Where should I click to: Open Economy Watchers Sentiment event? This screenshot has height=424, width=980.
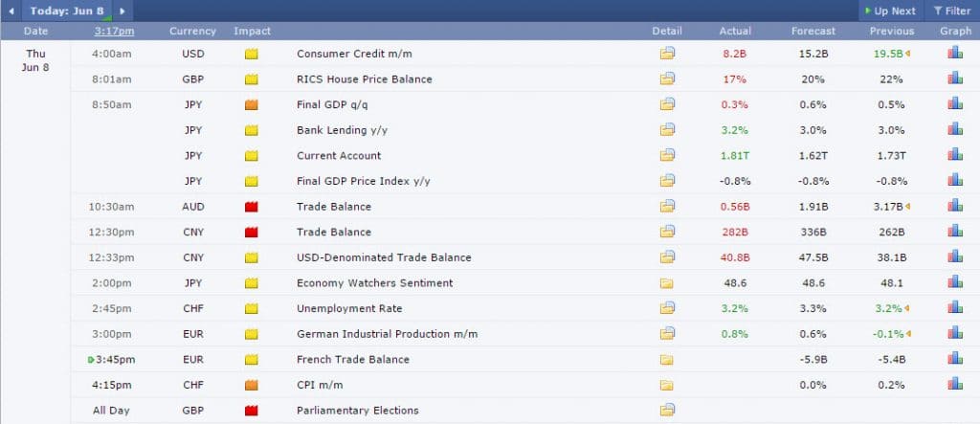click(x=374, y=283)
